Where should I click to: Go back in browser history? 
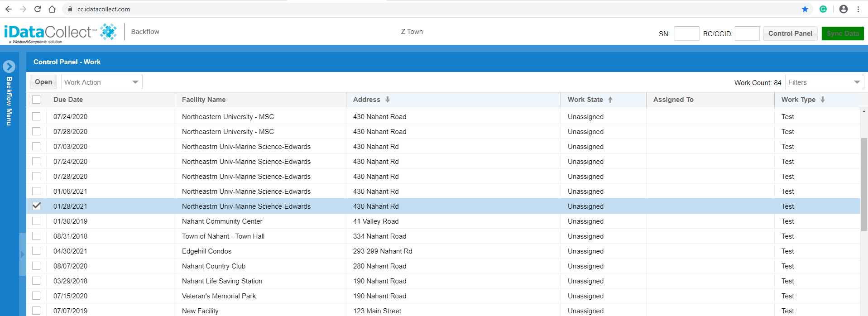9,9
